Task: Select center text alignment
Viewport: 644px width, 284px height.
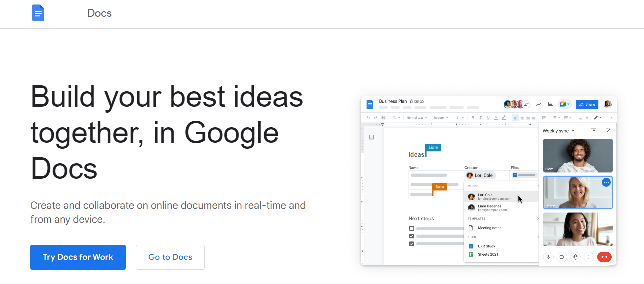Action: click(x=522, y=118)
